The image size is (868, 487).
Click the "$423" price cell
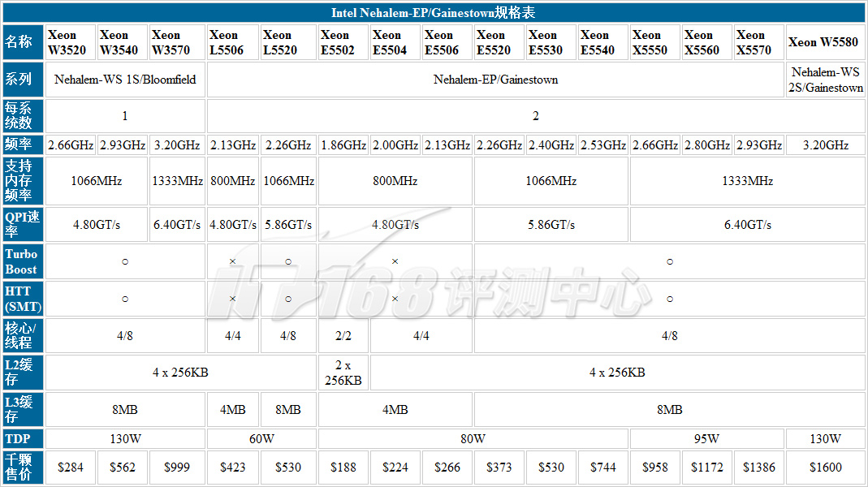(232, 468)
